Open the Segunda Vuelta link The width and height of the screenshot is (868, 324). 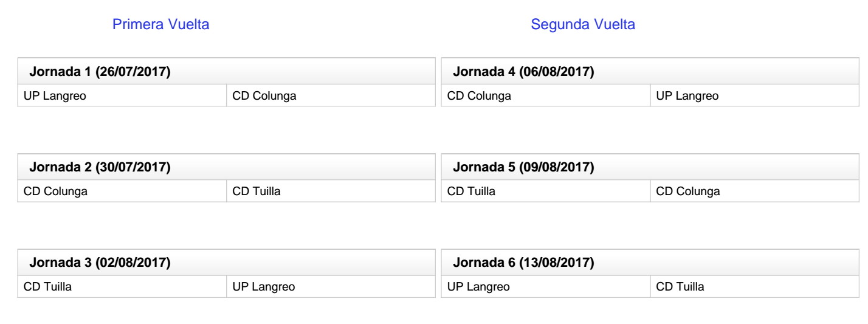tap(584, 25)
